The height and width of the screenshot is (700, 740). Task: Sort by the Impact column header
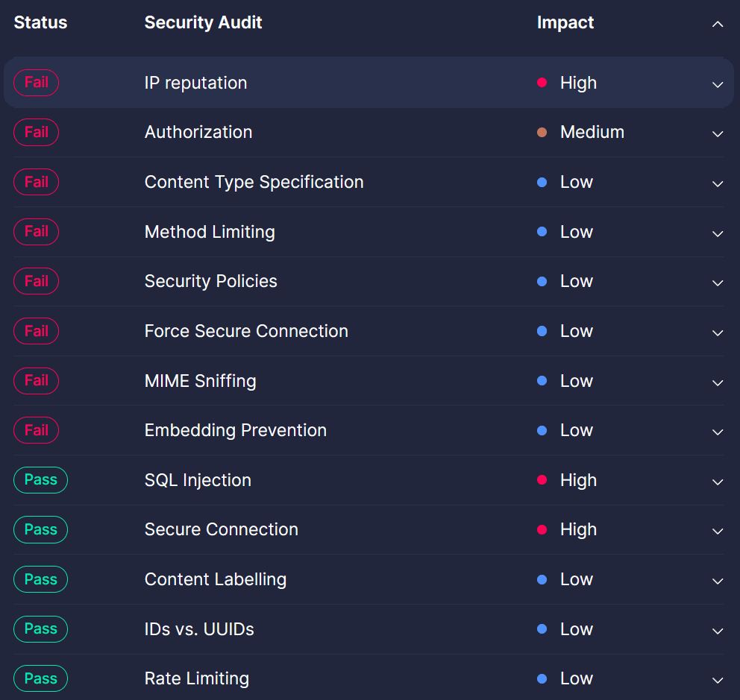565,22
